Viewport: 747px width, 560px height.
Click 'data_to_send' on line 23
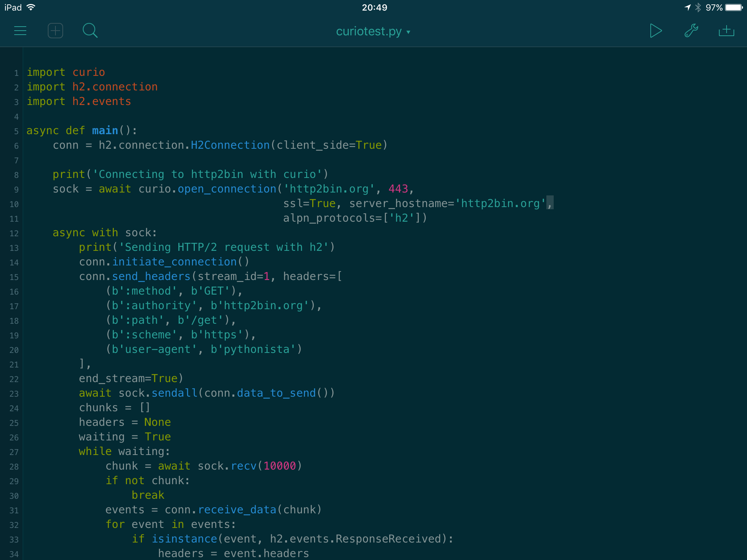276,393
